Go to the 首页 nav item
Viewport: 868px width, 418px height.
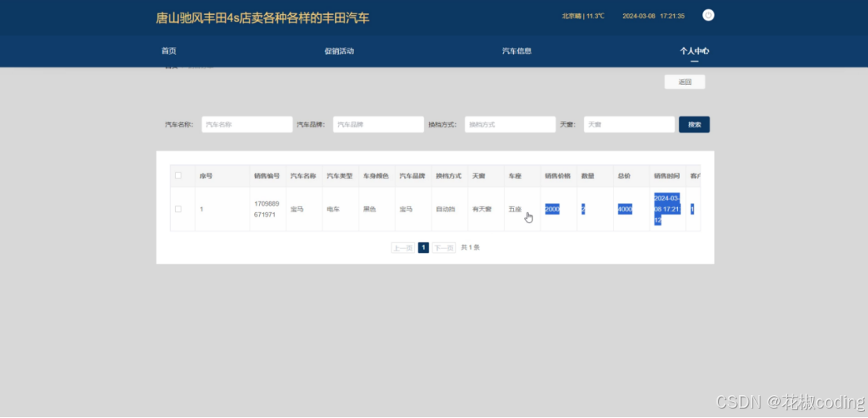(169, 51)
